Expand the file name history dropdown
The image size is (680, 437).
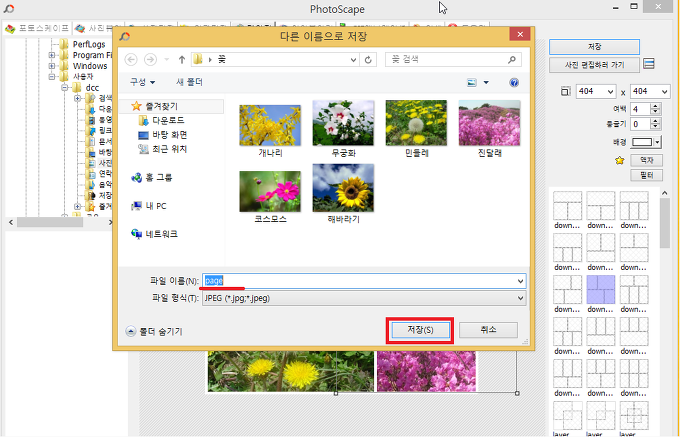click(x=520, y=281)
